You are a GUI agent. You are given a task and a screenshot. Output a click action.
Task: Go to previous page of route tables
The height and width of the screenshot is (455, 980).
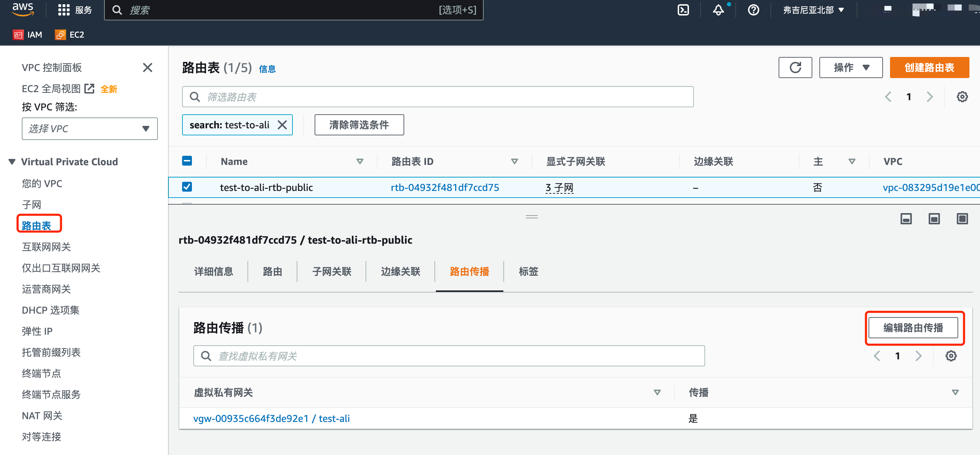(888, 97)
